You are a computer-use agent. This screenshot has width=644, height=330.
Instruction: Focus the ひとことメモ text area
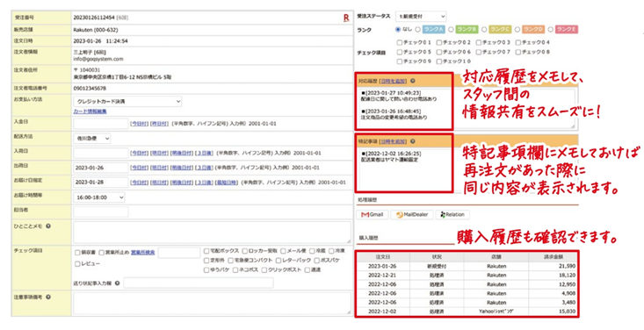212,233
